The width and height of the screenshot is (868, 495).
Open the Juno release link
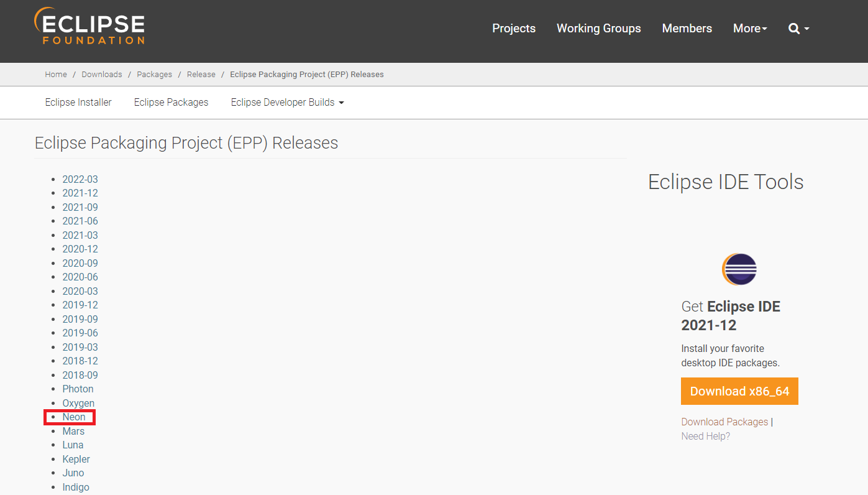coord(73,473)
